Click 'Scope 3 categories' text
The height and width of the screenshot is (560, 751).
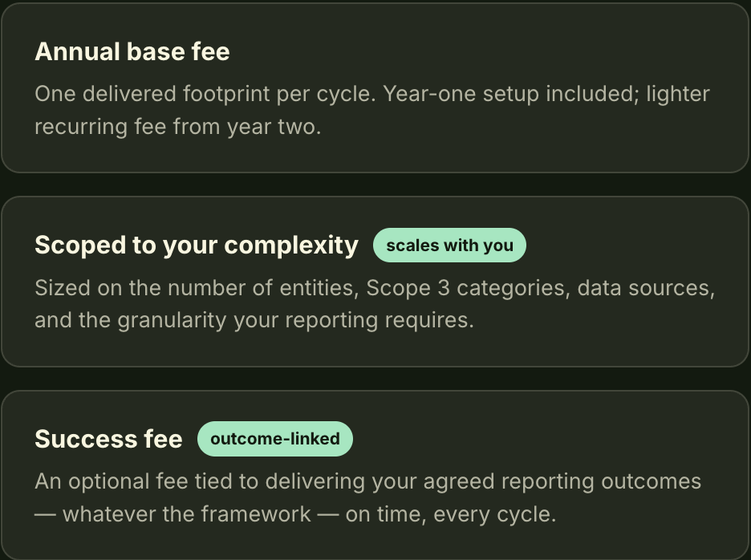click(x=468, y=288)
